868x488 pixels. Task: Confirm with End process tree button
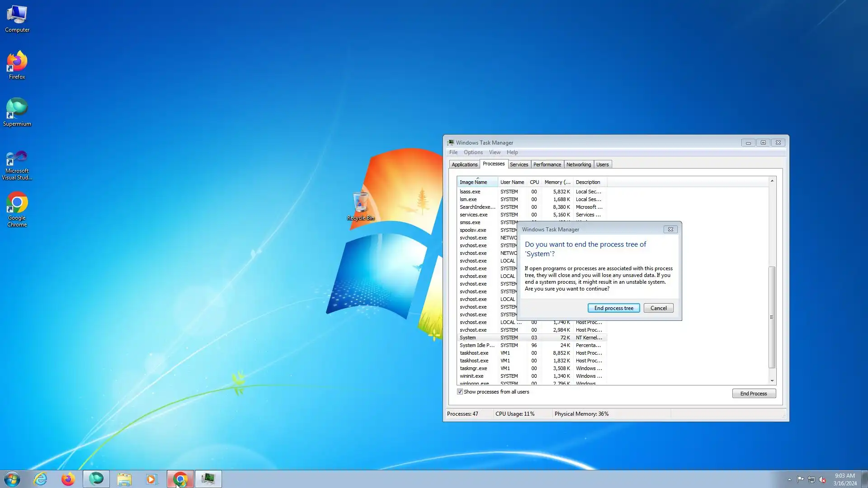(613, 308)
